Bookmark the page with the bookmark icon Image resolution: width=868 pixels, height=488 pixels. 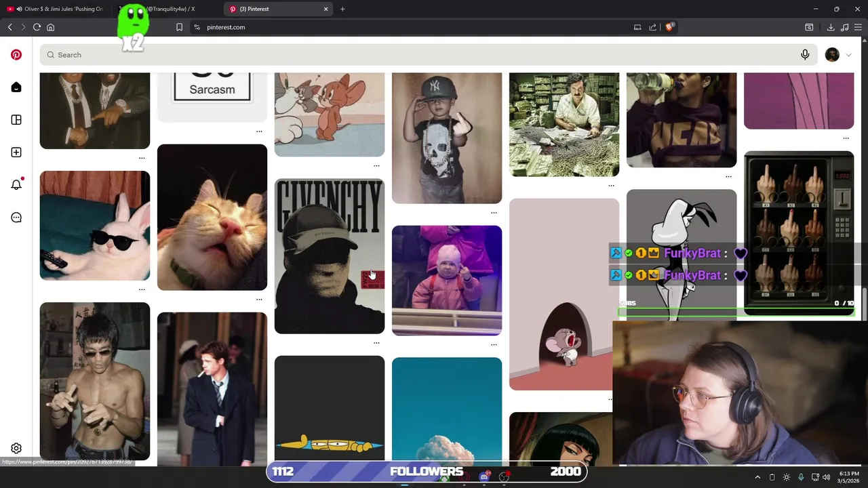[179, 27]
